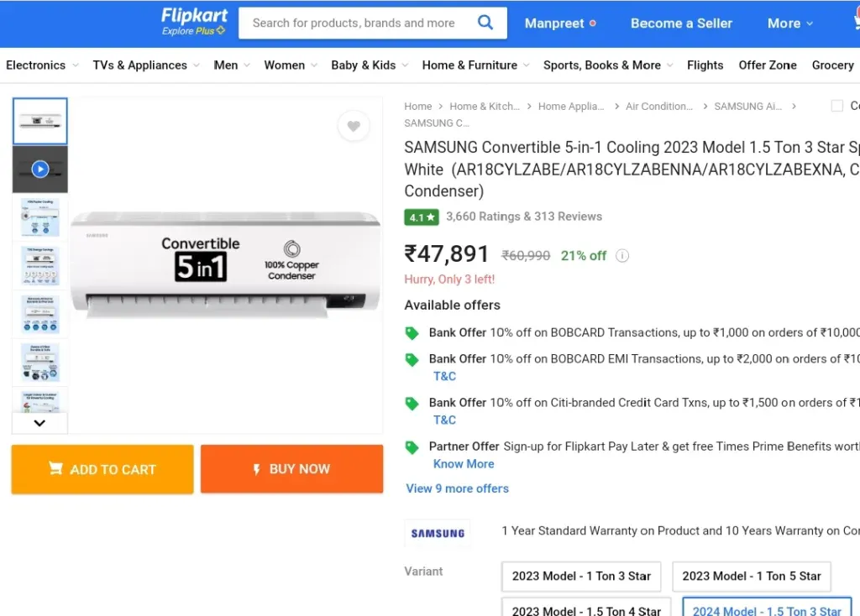Play the product video thumbnail
This screenshot has height=616, width=860.
pyautogui.click(x=40, y=169)
